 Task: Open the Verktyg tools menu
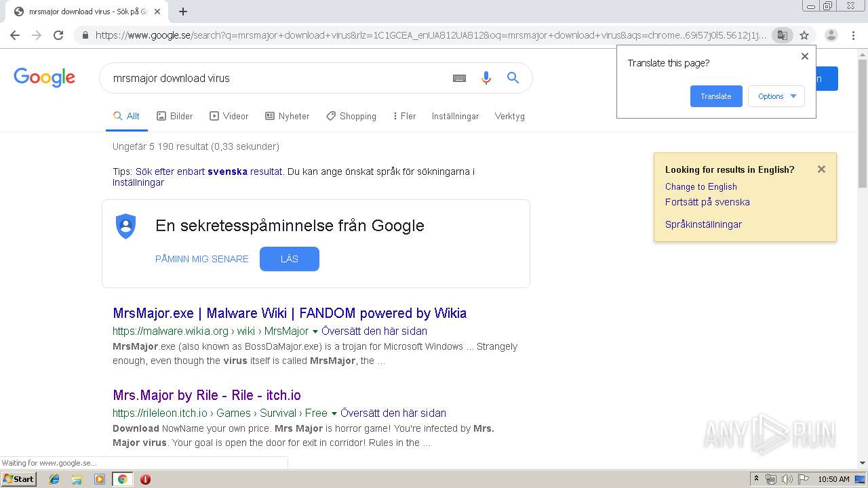510,116
